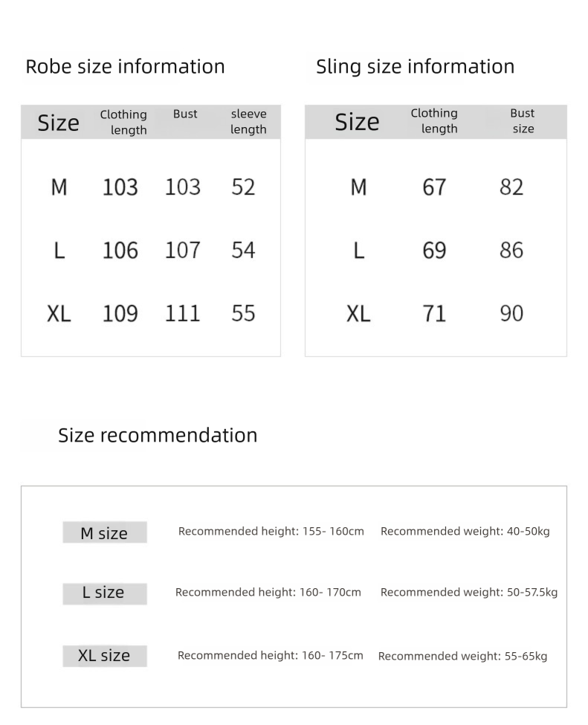This screenshot has height=725, width=588.
Task: Select the M size label badge
Action: click(x=105, y=532)
